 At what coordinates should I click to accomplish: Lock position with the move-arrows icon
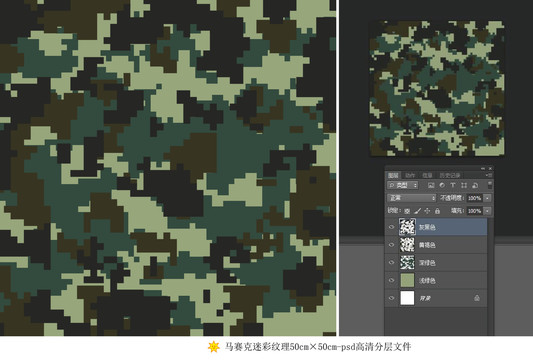coord(427,211)
